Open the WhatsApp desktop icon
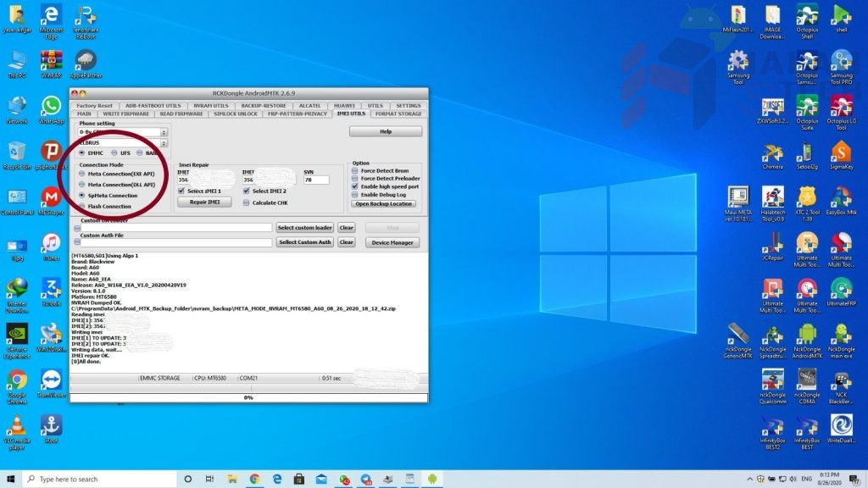This screenshot has width=868, height=488. coord(51,109)
